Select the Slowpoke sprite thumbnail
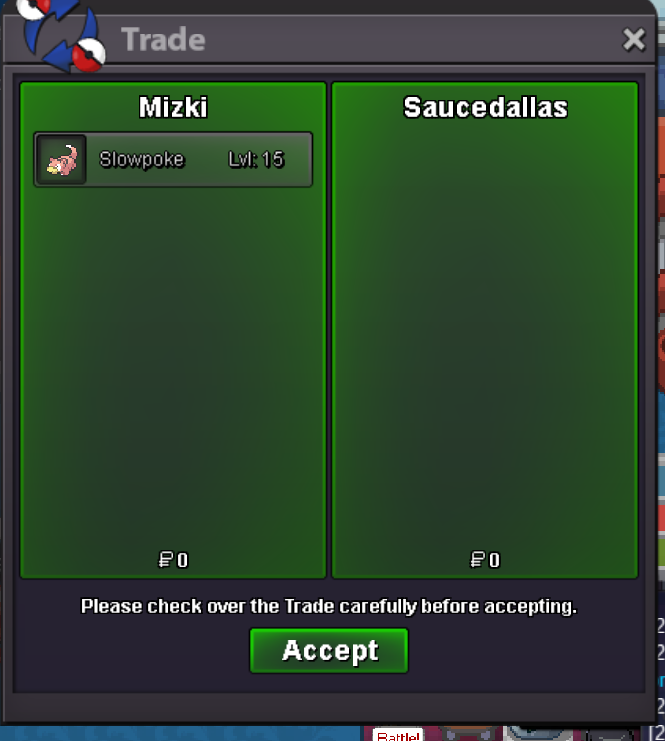Screen dimensions: 665x741 click(61, 160)
